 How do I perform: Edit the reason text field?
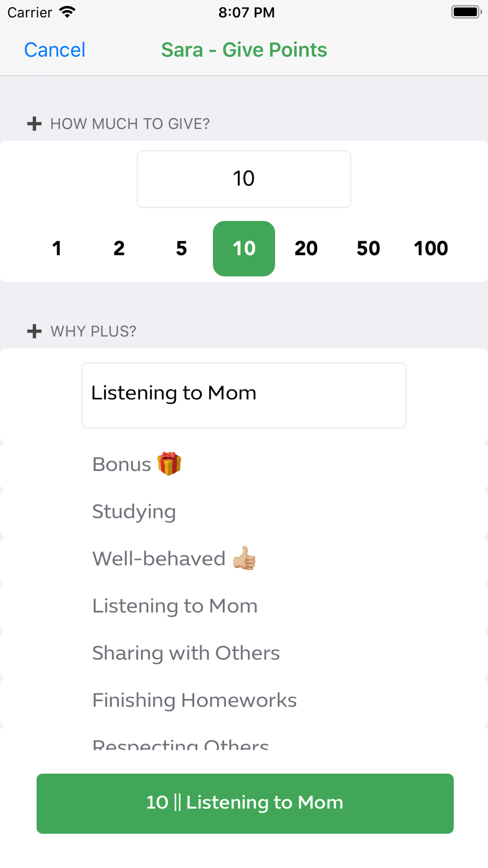[244, 395]
